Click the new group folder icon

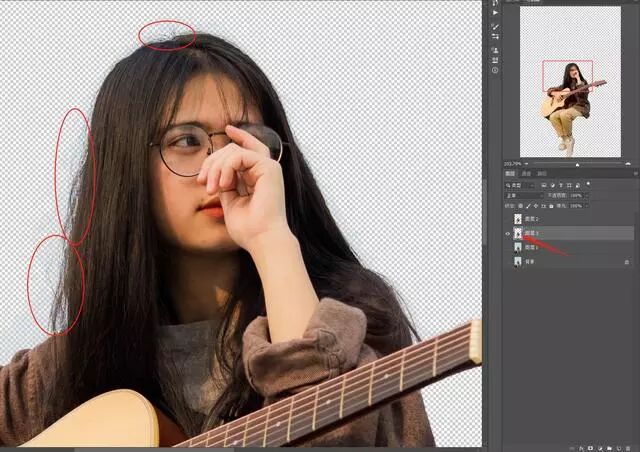tap(609, 448)
